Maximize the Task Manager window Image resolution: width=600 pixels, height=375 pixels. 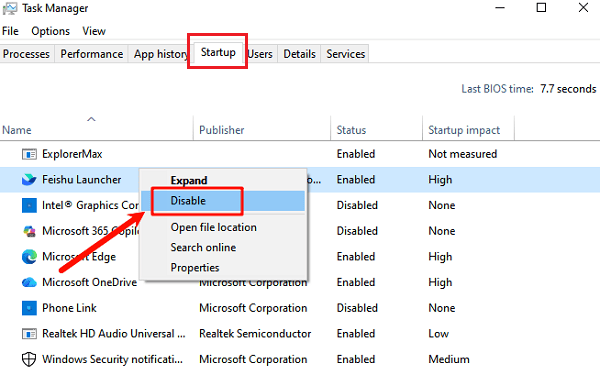click(x=541, y=8)
